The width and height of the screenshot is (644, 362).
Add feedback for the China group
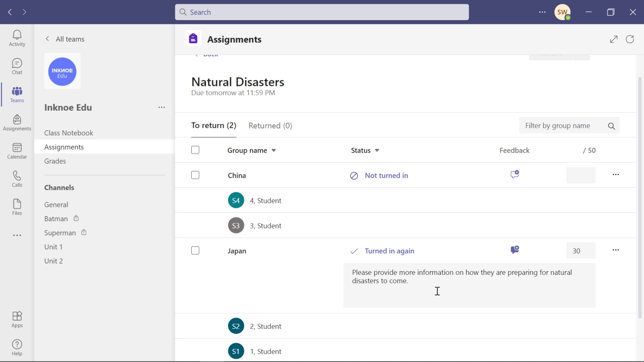(514, 175)
